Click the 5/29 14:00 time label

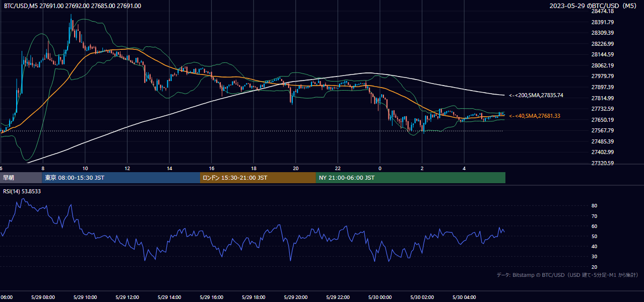tap(169, 297)
